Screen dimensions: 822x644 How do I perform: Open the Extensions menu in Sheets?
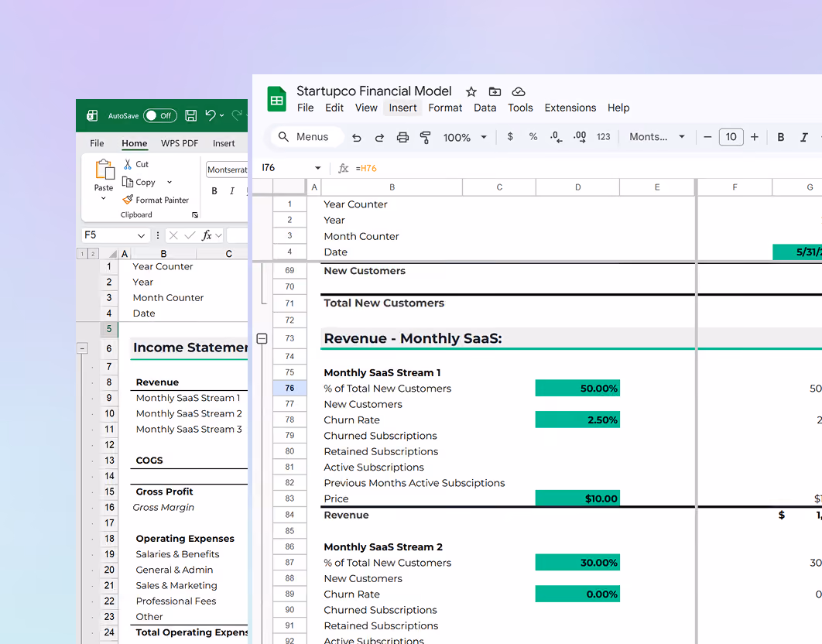570,108
